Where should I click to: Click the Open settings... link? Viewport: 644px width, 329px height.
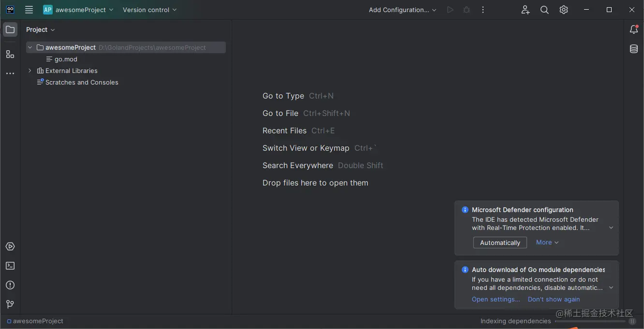496,299
